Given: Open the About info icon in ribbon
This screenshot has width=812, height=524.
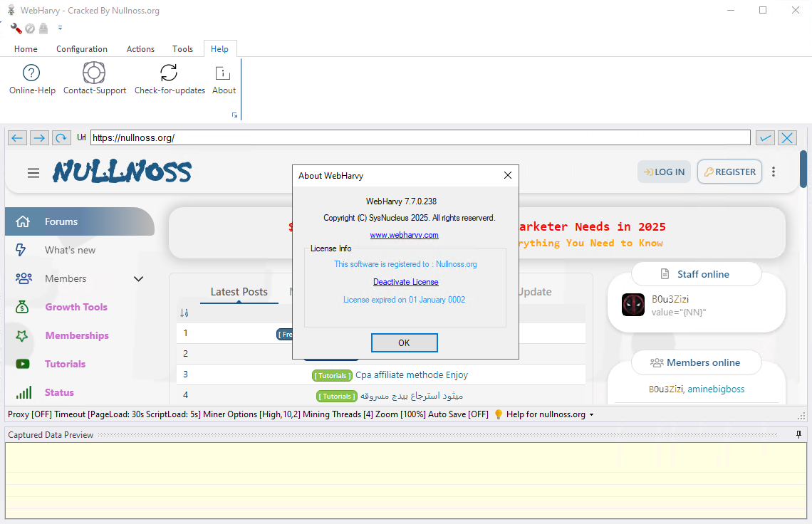Looking at the screenshot, I should click(x=223, y=73).
